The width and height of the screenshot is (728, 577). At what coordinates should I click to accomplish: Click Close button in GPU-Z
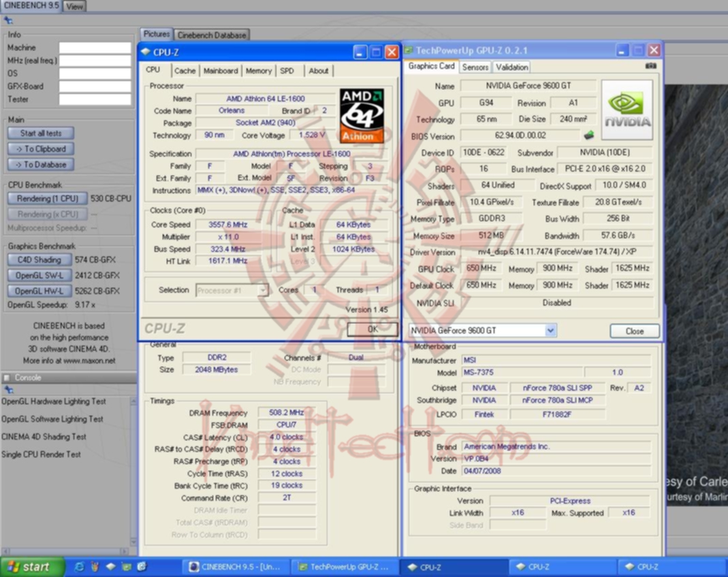(x=634, y=331)
